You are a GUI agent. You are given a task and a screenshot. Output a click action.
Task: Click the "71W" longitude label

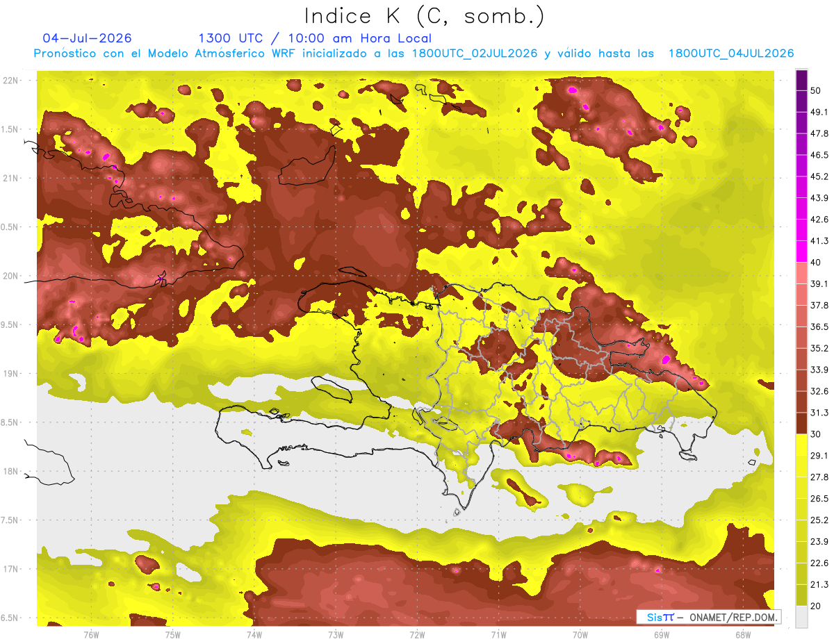click(498, 634)
